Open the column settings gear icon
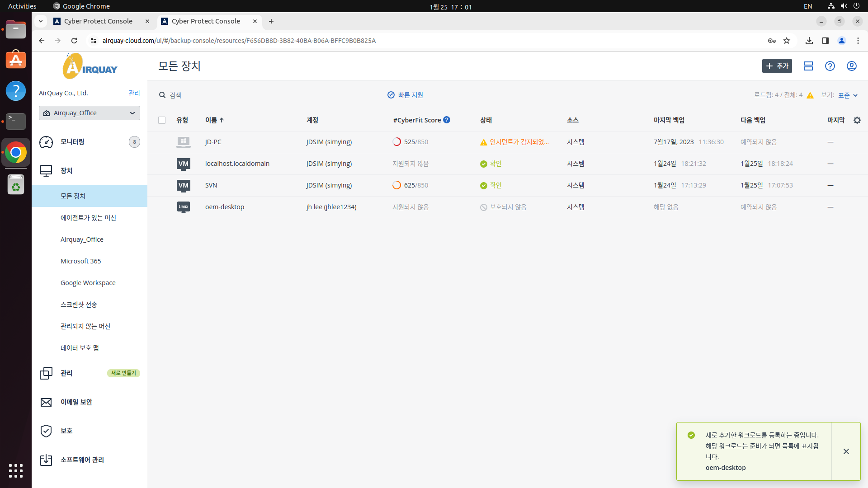The width and height of the screenshot is (868, 488). pyautogui.click(x=857, y=120)
